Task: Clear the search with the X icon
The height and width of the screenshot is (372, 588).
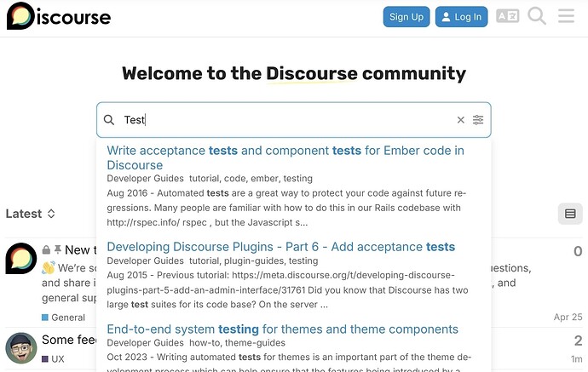Action: tap(460, 120)
